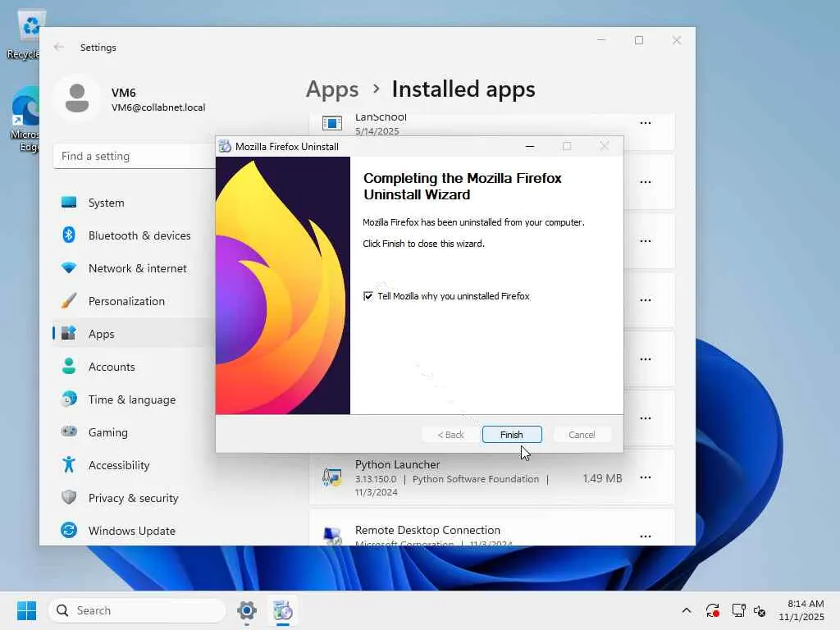This screenshot has width=840, height=630.
Task: Click the Time & language globe clock icon
Action: 69,399
